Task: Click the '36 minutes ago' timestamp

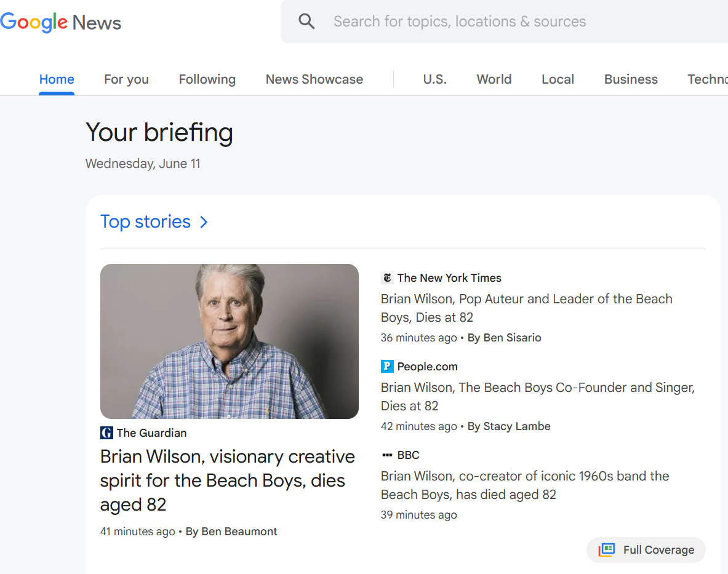Action: tap(419, 338)
